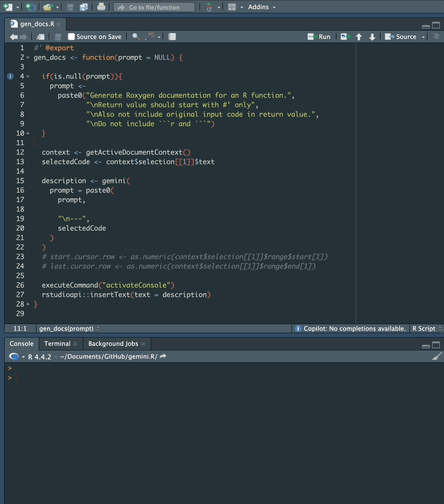This screenshot has width=444, height=504.
Task: Click the Go to file/function field
Action: coord(154,7)
